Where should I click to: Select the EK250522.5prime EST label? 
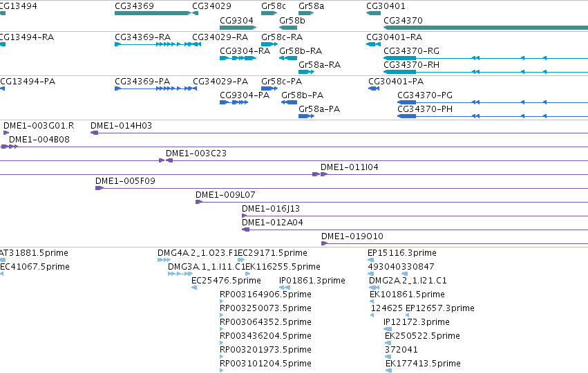[423, 336]
